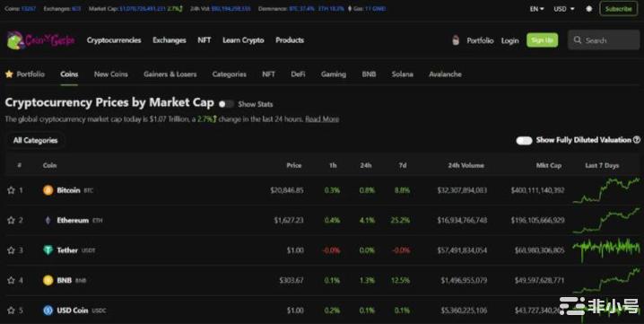Click the USD Coin icon
This screenshot has width=644, height=324.
tap(48, 311)
